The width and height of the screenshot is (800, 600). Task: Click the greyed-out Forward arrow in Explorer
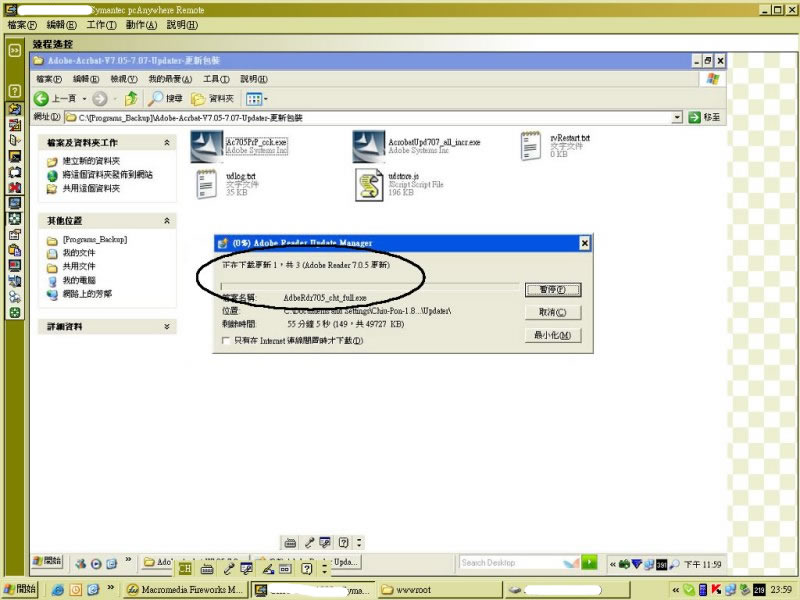100,99
